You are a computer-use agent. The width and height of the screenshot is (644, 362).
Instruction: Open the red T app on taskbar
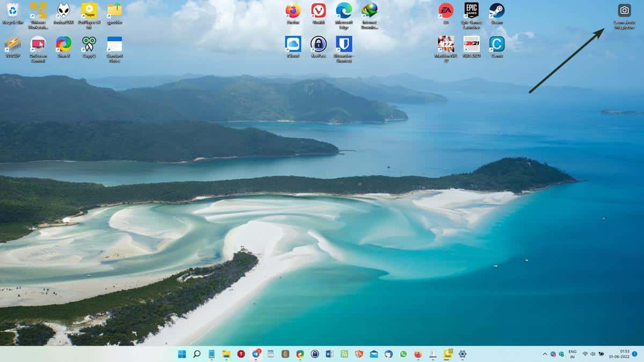(x=241, y=354)
